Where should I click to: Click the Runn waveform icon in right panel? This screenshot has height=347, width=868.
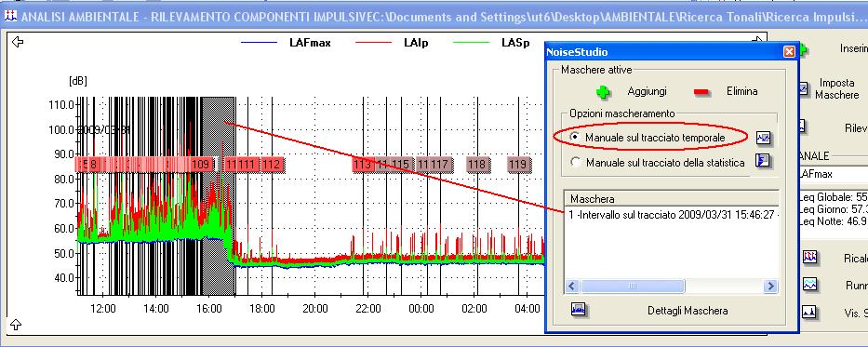[810, 285]
